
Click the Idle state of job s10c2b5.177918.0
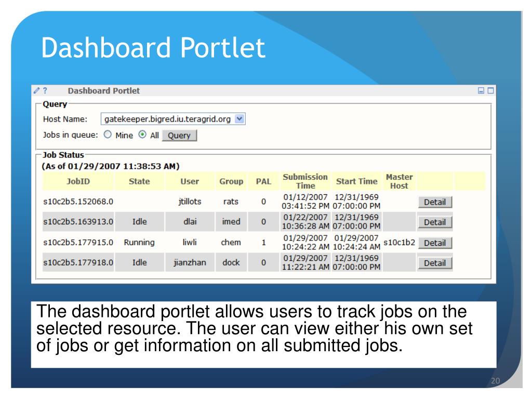[x=139, y=262]
